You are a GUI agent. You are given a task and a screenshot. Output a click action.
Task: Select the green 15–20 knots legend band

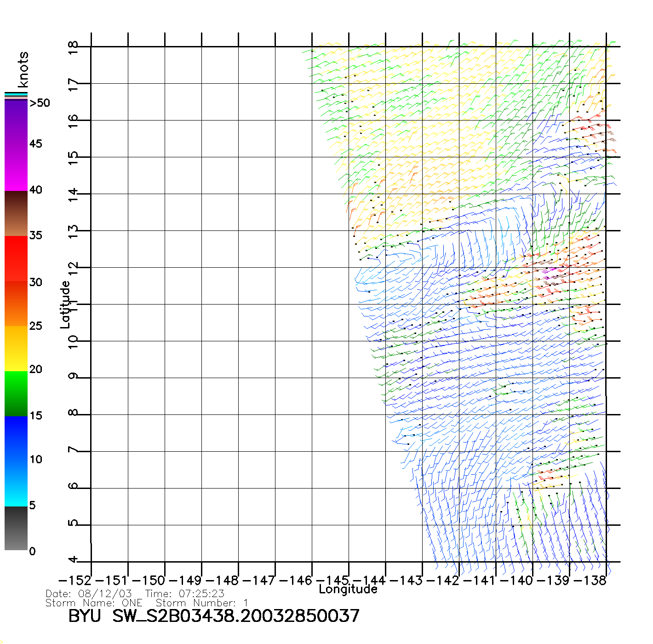coord(16,393)
